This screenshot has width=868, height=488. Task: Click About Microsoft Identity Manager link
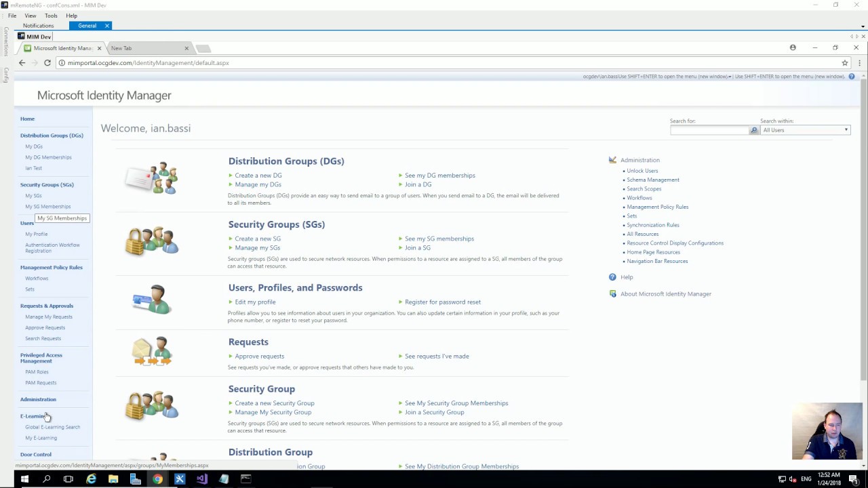click(x=666, y=294)
